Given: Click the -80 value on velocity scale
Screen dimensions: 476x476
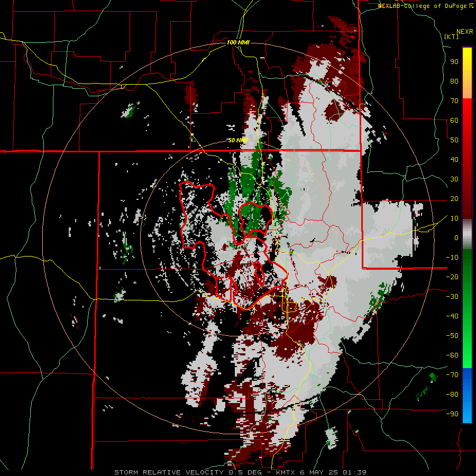Looking at the screenshot, I should pyautogui.click(x=452, y=395).
